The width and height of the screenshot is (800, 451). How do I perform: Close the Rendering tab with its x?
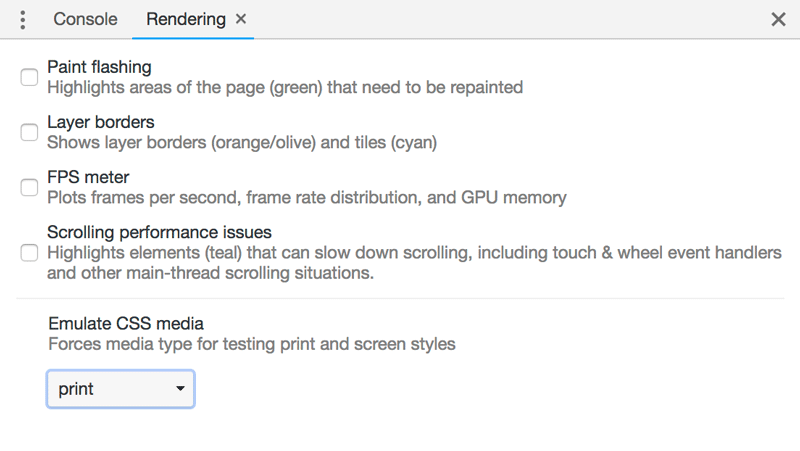[241, 19]
